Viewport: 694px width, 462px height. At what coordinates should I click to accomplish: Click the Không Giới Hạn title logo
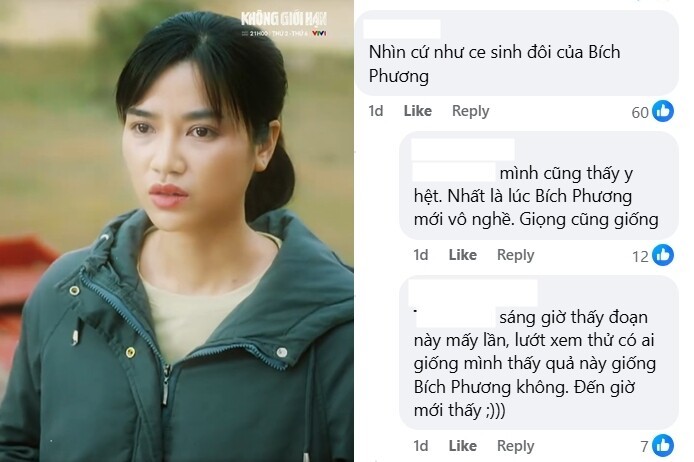click(x=284, y=19)
